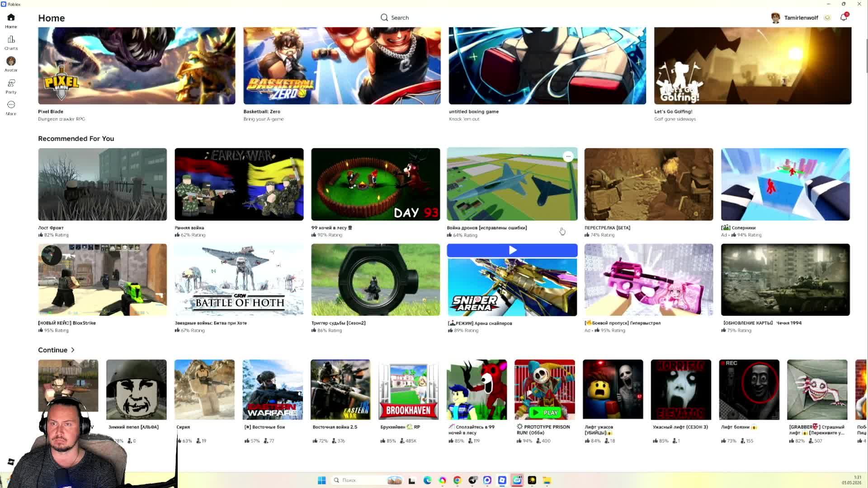868x488 pixels.
Task: Open the Battle of Hoth thumbnail
Action: coord(239,280)
